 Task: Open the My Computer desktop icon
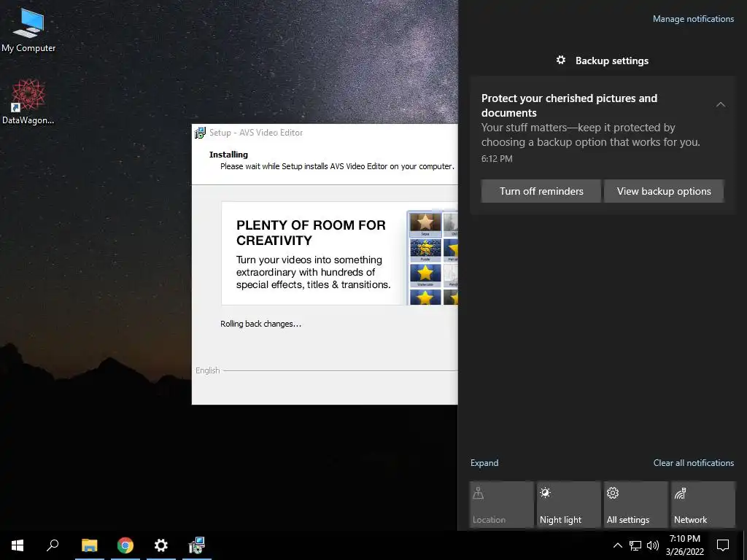pyautogui.click(x=28, y=31)
